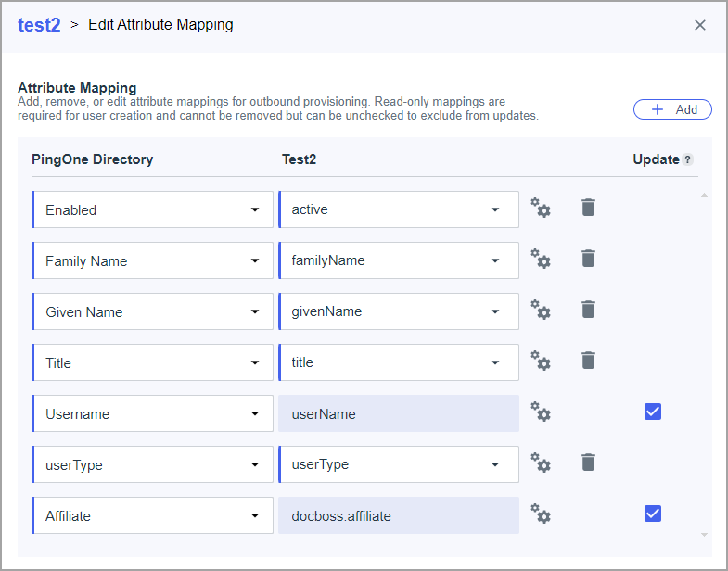Click the Test2 column header

pyautogui.click(x=299, y=159)
